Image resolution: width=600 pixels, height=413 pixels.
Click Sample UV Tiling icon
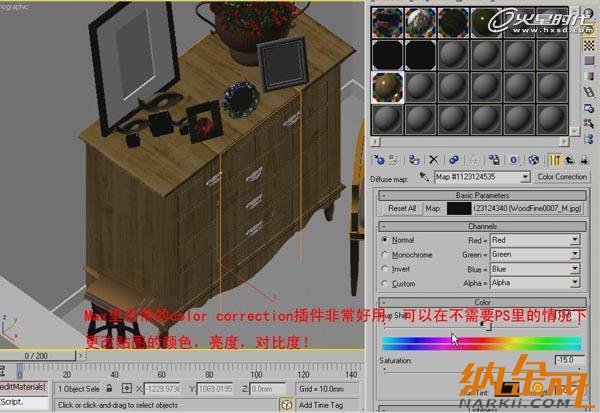pyautogui.click(x=589, y=60)
